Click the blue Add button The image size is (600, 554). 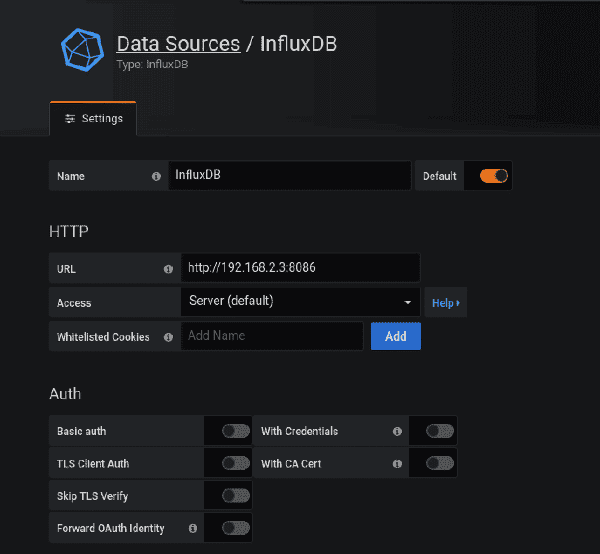pyautogui.click(x=396, y=336)
